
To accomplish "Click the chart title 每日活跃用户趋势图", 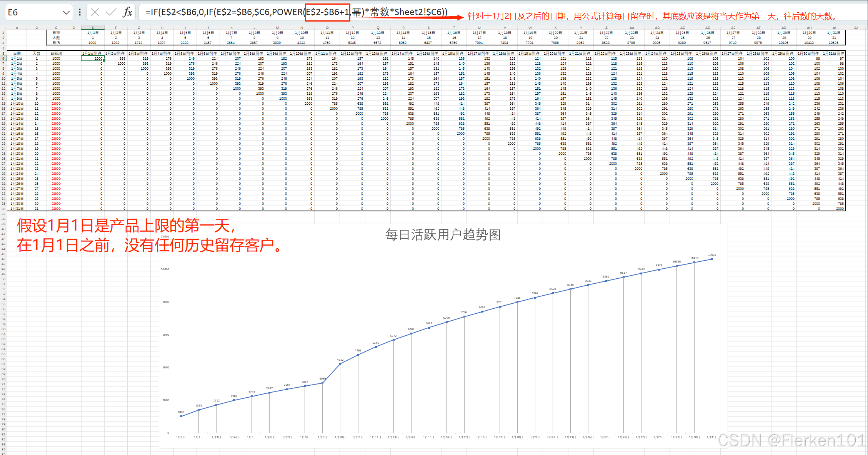I will pos(443,235).
